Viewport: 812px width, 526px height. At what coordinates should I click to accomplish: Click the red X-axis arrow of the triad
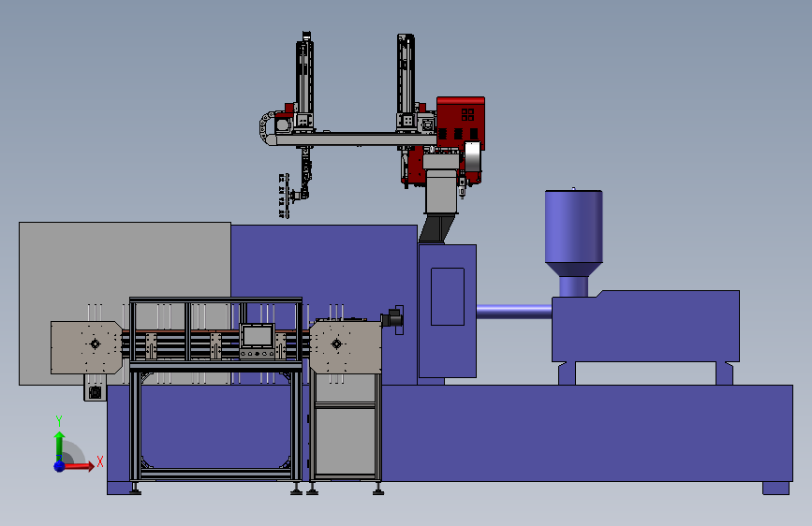79,466
